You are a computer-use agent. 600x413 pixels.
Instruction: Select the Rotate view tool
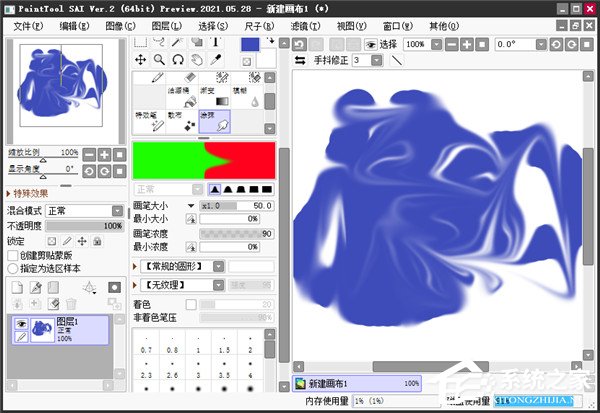click(178, 59)
